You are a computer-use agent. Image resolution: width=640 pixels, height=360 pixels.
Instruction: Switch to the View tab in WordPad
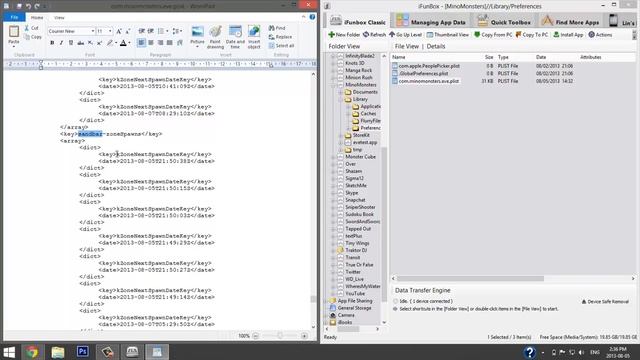(59, 18)
